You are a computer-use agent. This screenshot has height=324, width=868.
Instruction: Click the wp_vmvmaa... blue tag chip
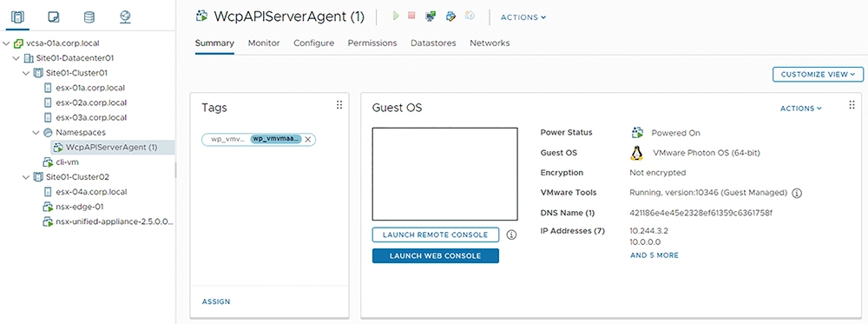click(x=276, y=140)
